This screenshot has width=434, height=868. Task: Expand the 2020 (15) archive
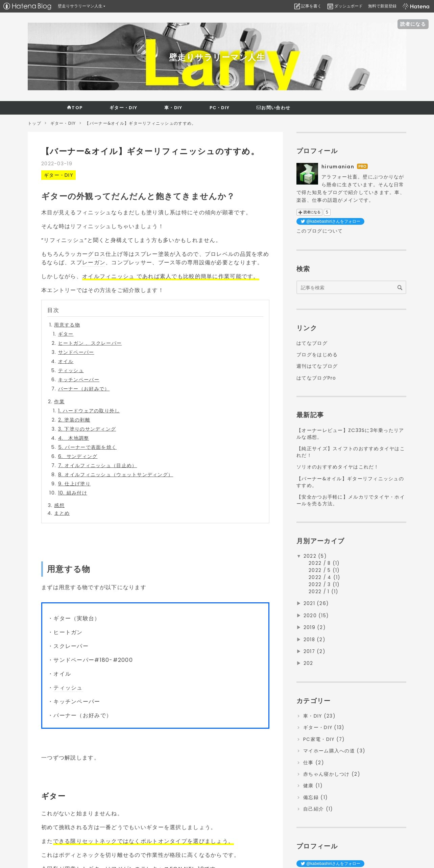pos(299,616)
